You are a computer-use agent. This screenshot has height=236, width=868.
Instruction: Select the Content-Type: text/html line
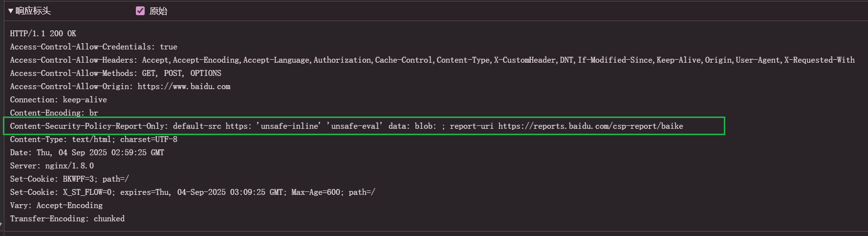point(93,139)
